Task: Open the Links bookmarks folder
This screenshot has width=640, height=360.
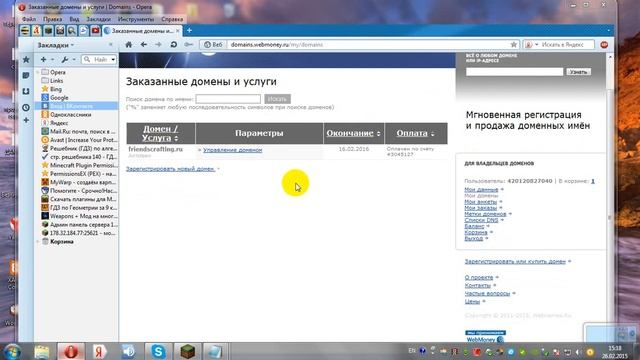Action: (56, 81)
